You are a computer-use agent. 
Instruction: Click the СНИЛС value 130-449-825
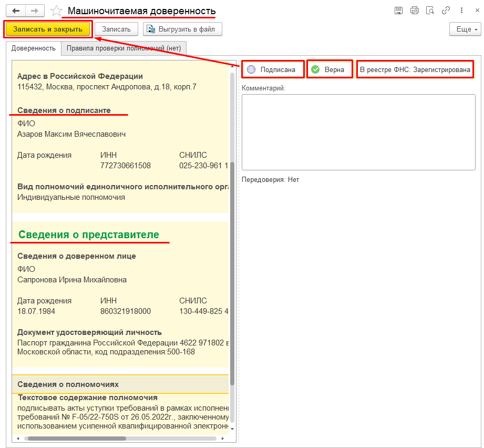204,311
